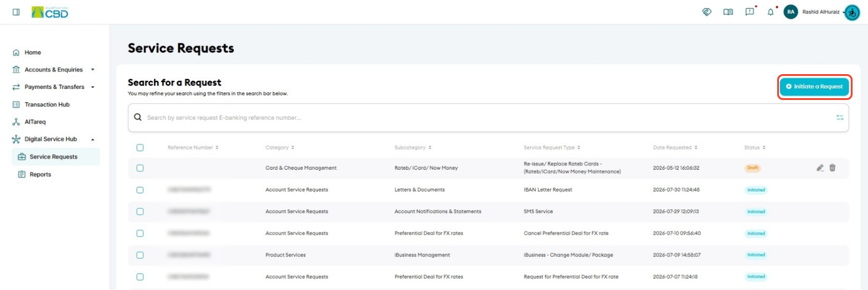
Task: Focus the service request search field
Action: point(488,118)
